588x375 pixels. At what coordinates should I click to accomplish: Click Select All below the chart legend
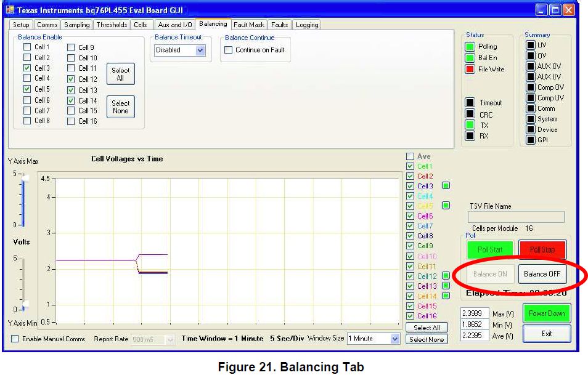pos(427,328)
